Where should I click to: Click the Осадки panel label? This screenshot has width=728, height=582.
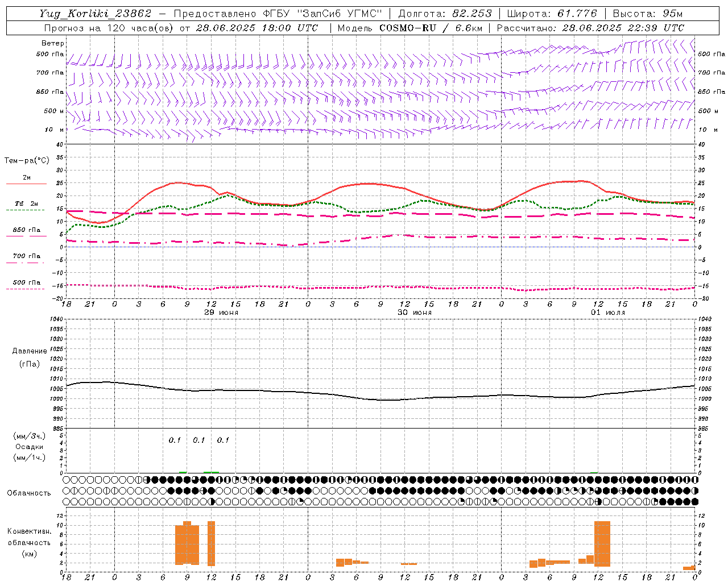point(29,447)
